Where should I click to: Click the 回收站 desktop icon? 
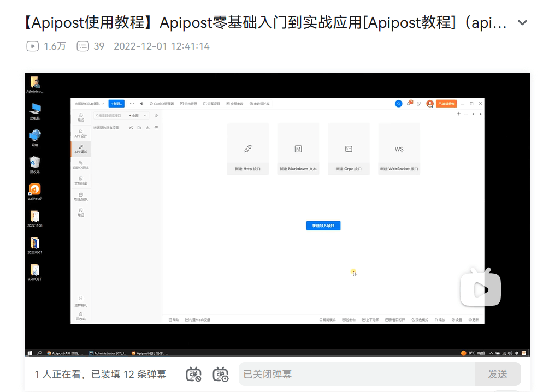click(x=34, y=165)
